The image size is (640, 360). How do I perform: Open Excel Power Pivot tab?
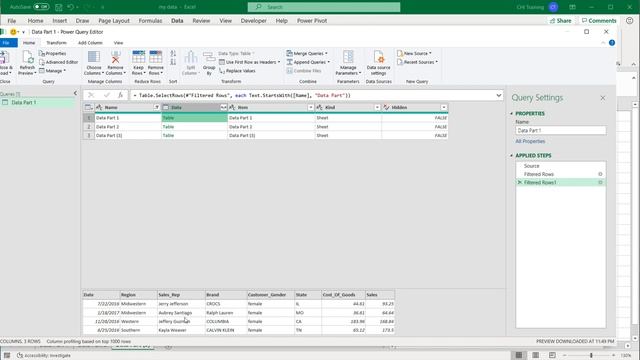pyautogui.click(x=312, y=20)
